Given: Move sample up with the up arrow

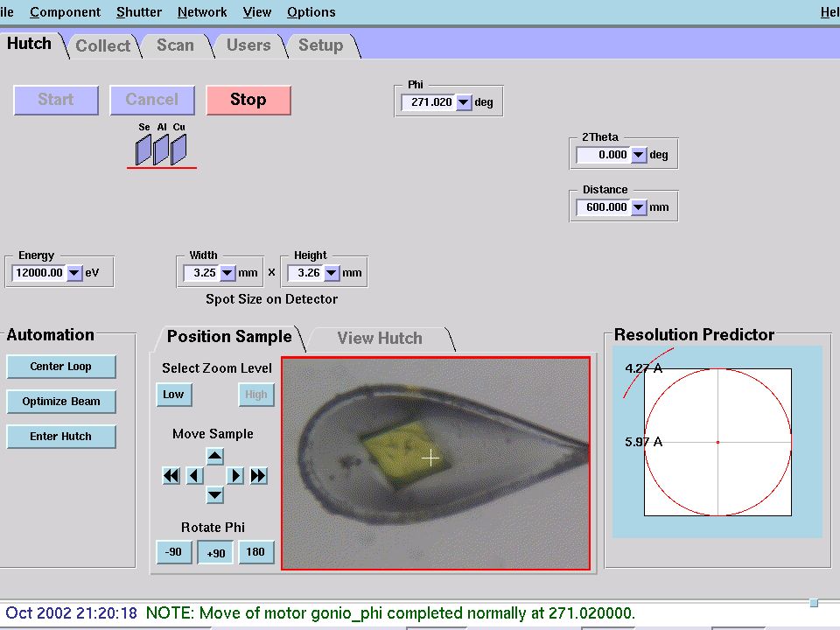Looking at the screenshot, I should coord(215,457).
